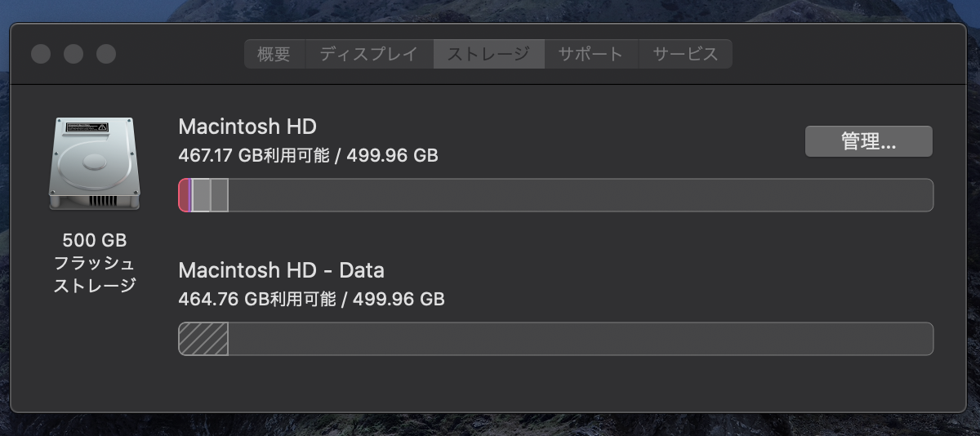Click free space in the Macintosh HD bar

[572, 196]
